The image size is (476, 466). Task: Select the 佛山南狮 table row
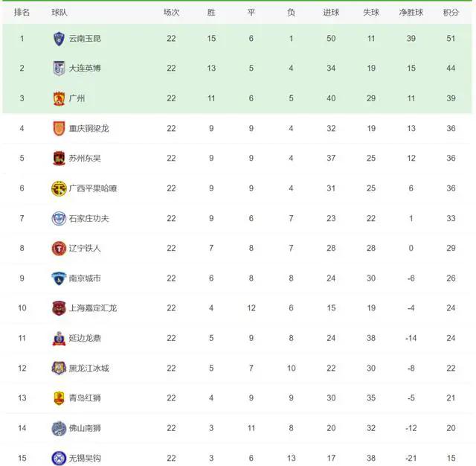(x=237, y=428)
